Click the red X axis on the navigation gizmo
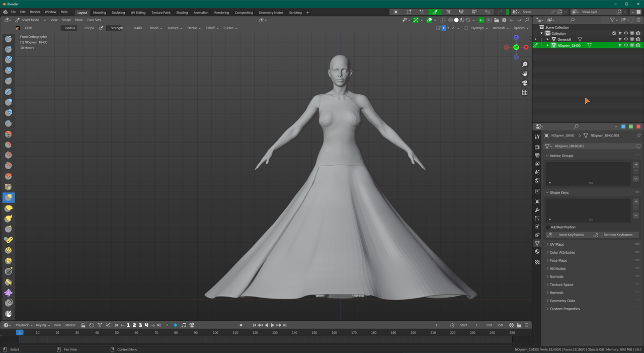This screenshot has width=644, height=353. pos(526,47)
